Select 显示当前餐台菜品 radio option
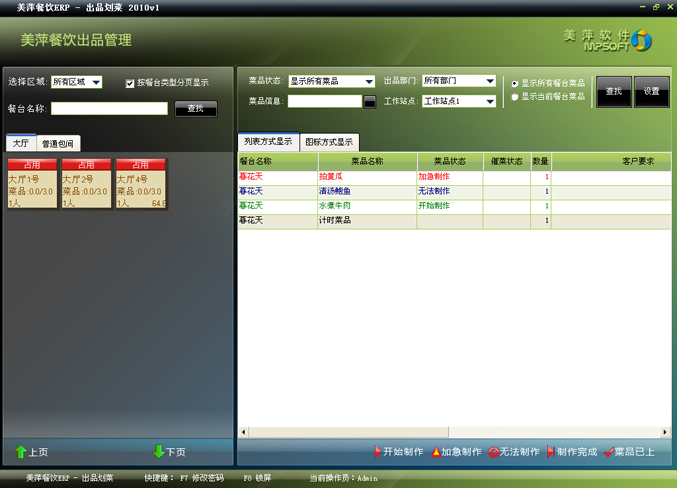Screen dimensions: 677x488 [x=515, y=97]
